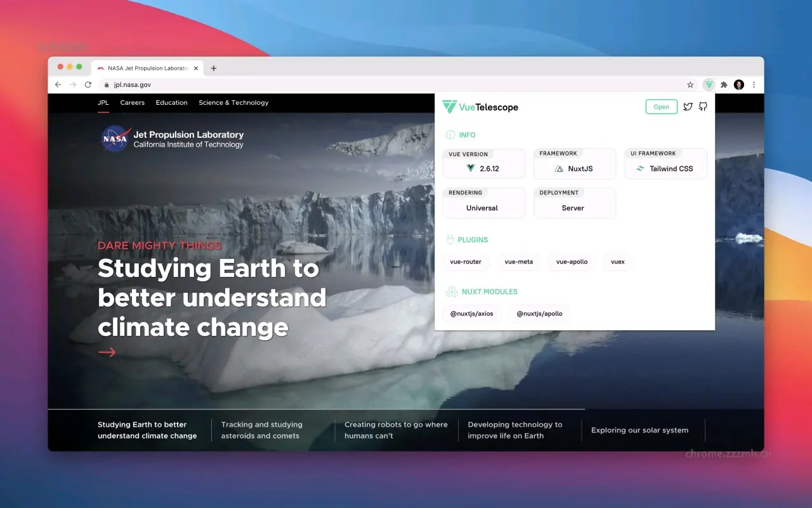The width and height of the screenshot is (812, 508).
Task: Click the red arrow under the headline
Action: tap(107, 352)
